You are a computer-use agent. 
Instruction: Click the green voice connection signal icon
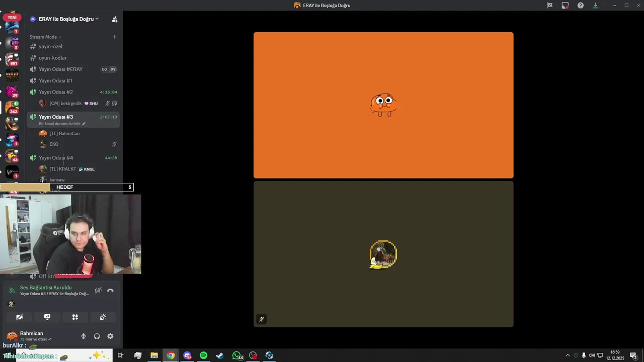pos(12,291)
